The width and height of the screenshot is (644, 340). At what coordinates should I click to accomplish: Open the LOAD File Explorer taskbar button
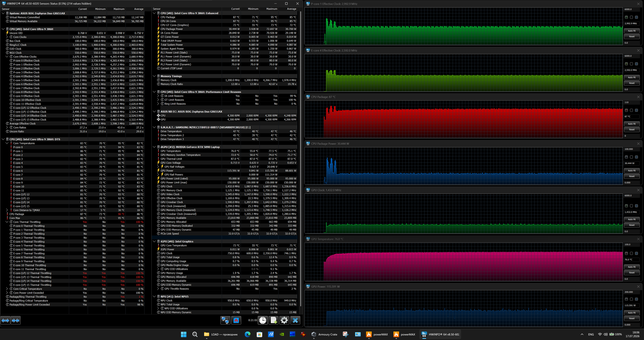pos(221,334)
